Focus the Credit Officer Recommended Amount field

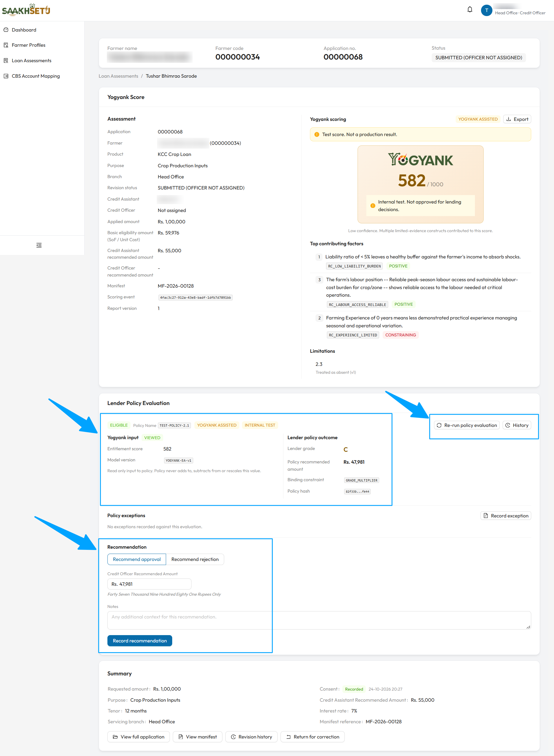pyautogui.click(x=149, y=584)
